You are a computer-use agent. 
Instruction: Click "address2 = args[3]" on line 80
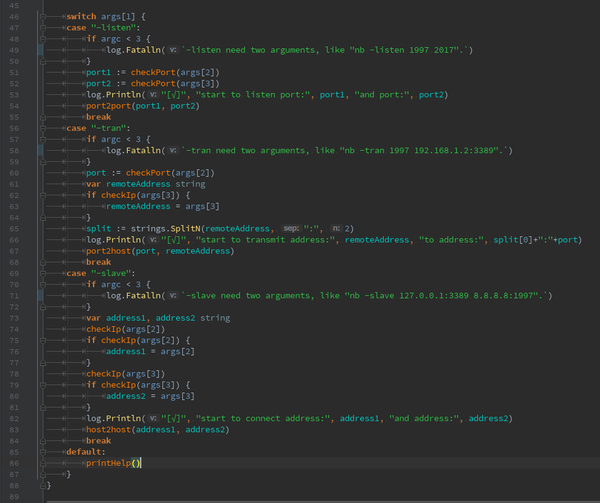(x=150, y=396)
